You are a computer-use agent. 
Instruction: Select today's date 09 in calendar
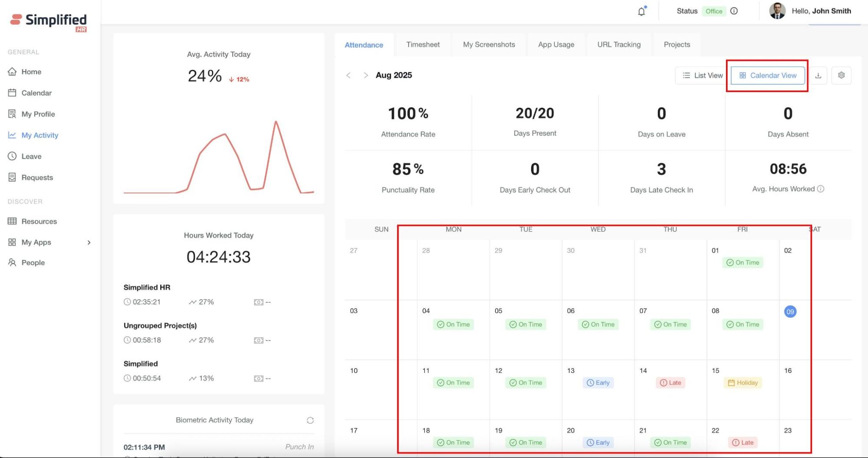tap(790, 312)
